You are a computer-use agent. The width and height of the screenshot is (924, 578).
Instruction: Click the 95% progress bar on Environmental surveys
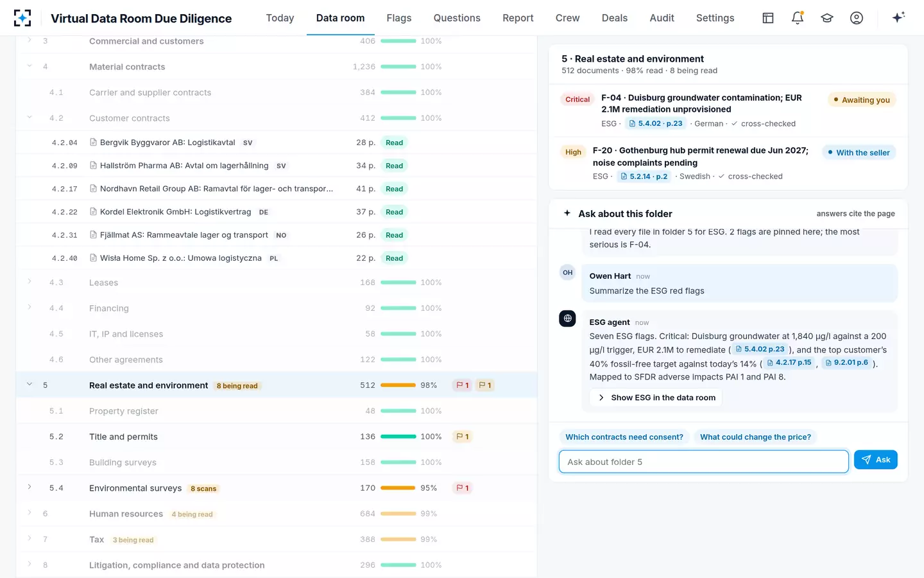[x=398, y=488]
